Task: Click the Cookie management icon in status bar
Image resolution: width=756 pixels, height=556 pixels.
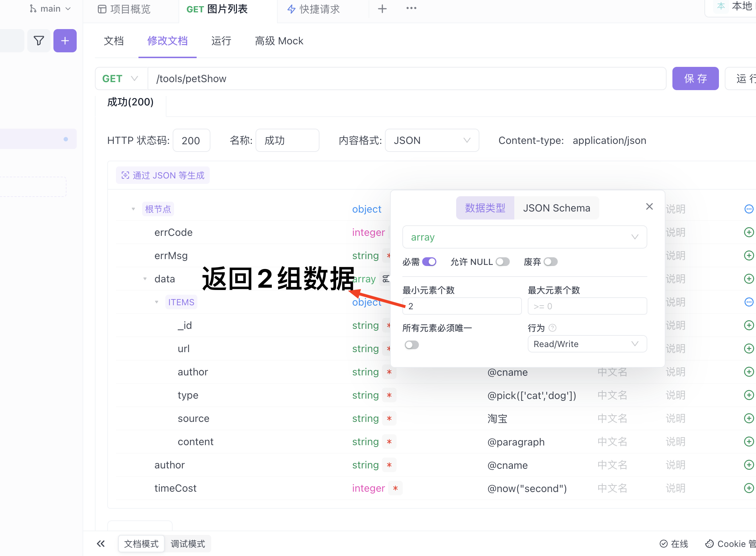Action: click(x=709, y=544)
